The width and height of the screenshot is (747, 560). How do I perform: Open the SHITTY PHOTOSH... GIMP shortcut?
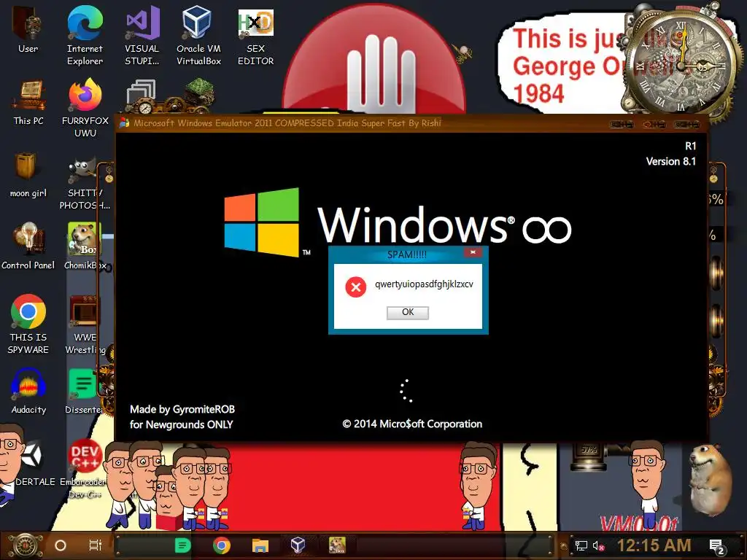[x=85, y=184]
